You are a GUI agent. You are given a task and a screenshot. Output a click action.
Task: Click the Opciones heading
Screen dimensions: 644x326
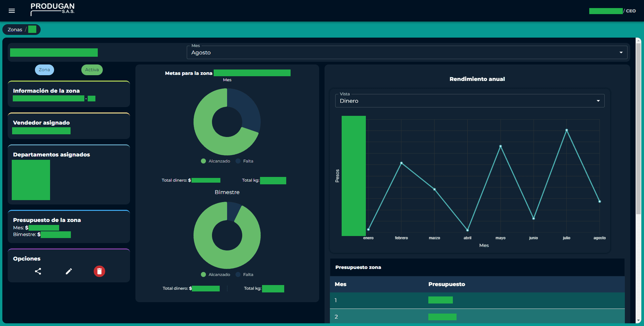[x=27, y=259]
